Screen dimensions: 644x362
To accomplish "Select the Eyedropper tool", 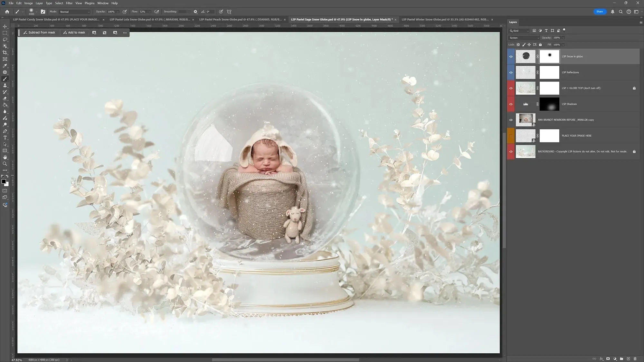I will coord(5,66).
